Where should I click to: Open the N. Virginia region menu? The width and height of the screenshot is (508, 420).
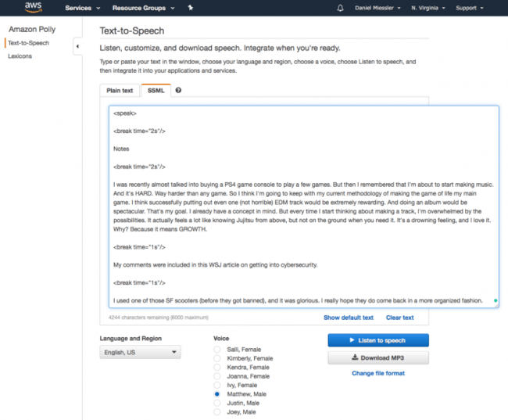click(428, 8)
